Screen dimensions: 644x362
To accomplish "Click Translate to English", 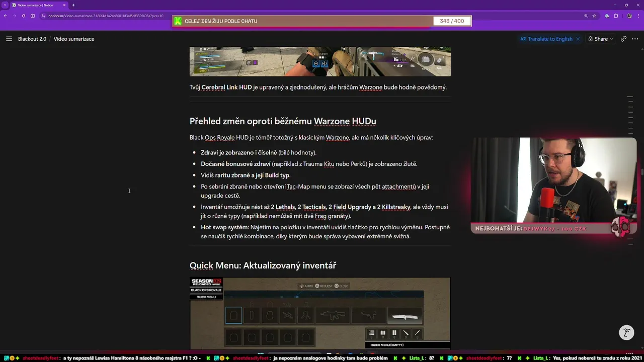I will pos(546,39).
